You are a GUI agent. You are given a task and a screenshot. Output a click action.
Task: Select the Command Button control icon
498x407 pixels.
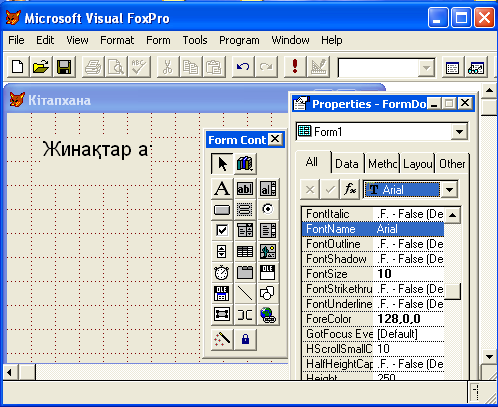pyautogui.click(x=222, y=210)
